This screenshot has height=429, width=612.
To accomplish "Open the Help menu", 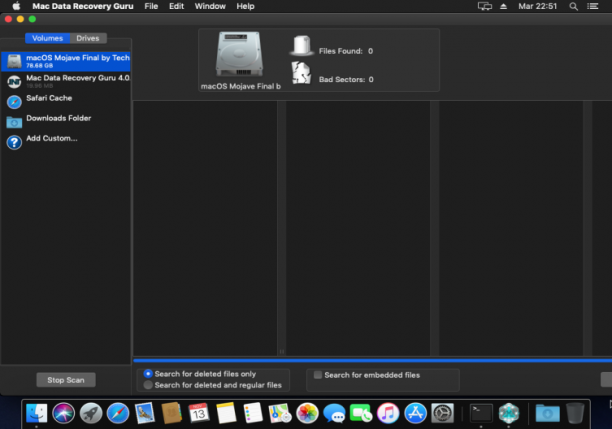I will coord(245,6).
